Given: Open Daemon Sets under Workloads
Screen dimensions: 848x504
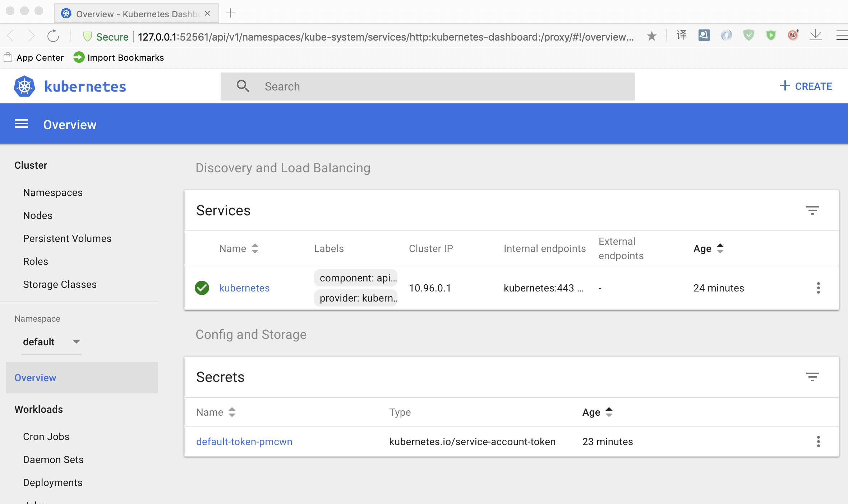Looking at the screenshot, I should 53,459.
